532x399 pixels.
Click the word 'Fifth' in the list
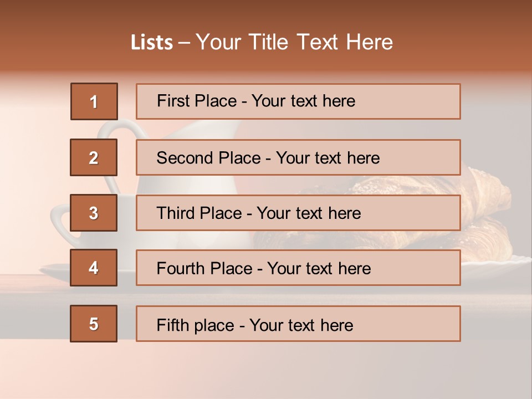tap(172, 325)
